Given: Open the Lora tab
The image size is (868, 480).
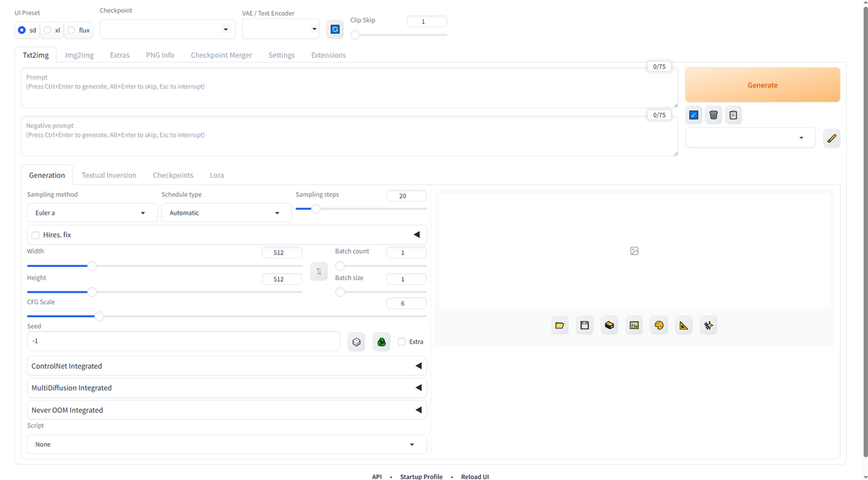Looking at the screenshot, I should pyautogui.click(x=216, y=175).
